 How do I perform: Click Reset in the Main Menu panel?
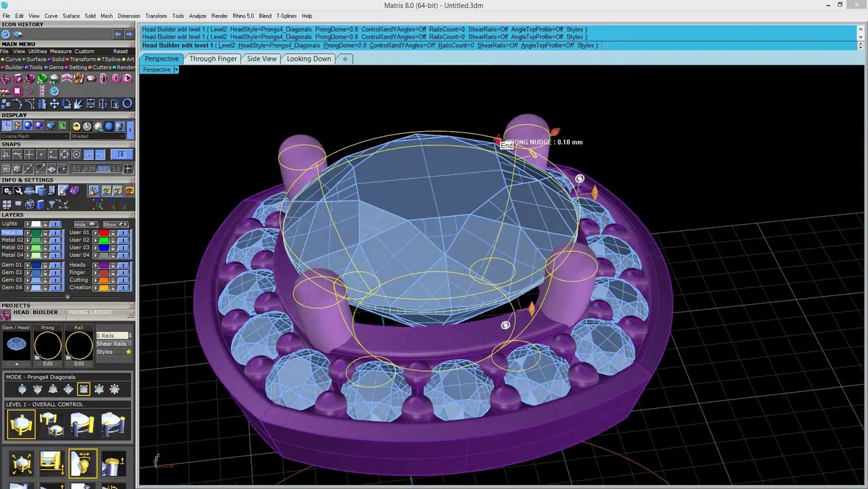click(120, 51)
